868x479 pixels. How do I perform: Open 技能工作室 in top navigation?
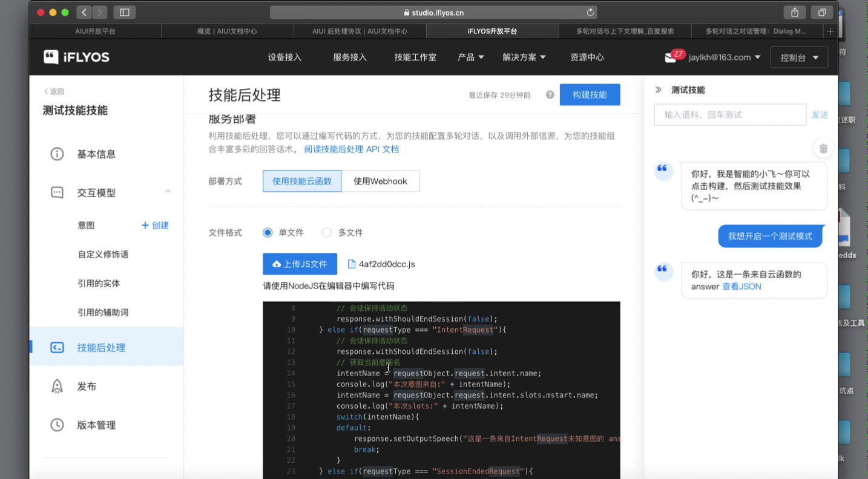tap(415, 57)
